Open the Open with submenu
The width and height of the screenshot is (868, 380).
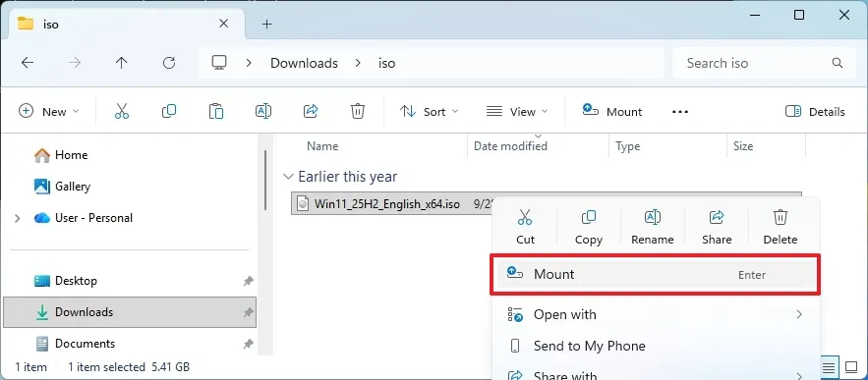[655, 315]
